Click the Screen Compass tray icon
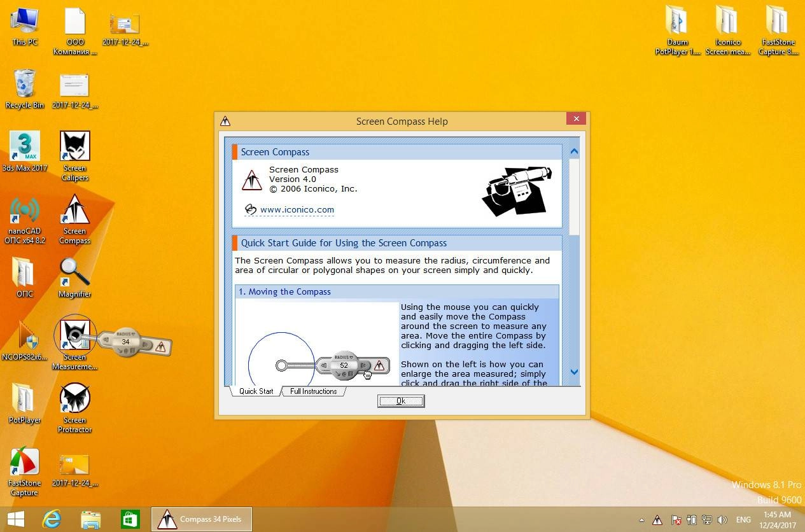This screenshot has width=805, height=532. pyautogui.click(x=659, y=520)
